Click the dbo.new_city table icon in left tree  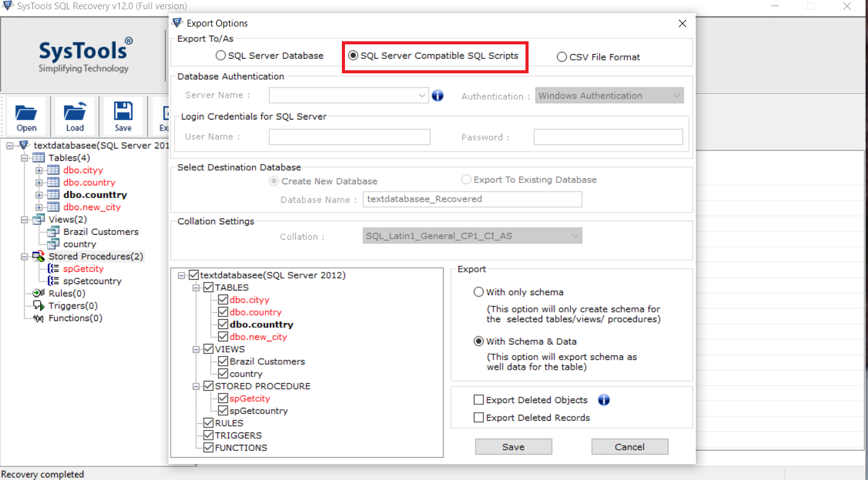[54, 207]
